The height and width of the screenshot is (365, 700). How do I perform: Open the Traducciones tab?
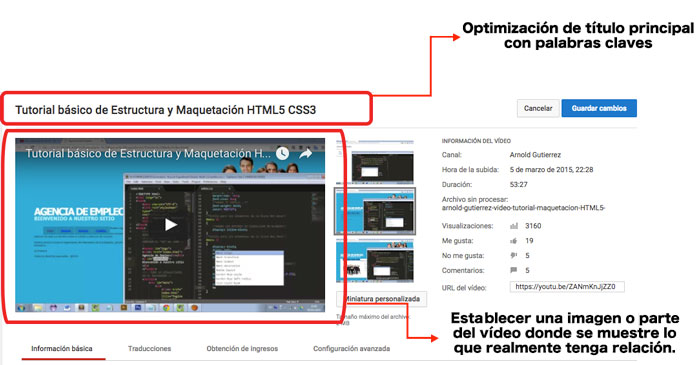point(150,348)
